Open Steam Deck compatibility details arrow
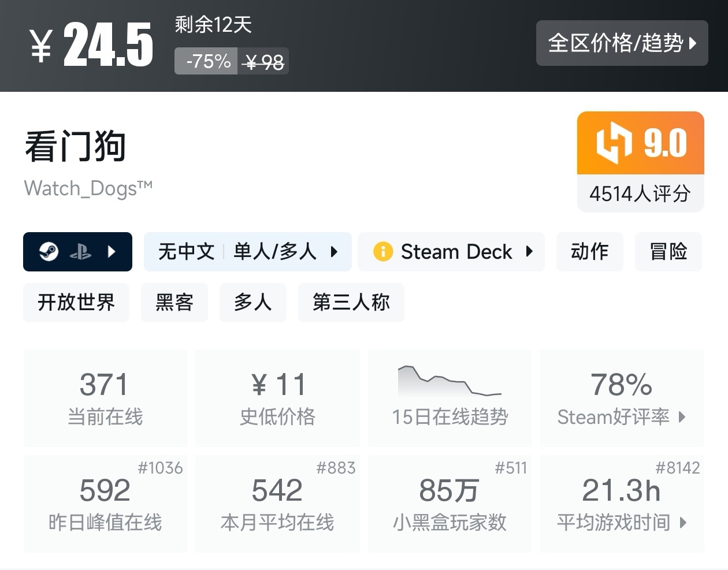Image resolution: width=728 pixels, height=570 pixels. pos(529,252)
